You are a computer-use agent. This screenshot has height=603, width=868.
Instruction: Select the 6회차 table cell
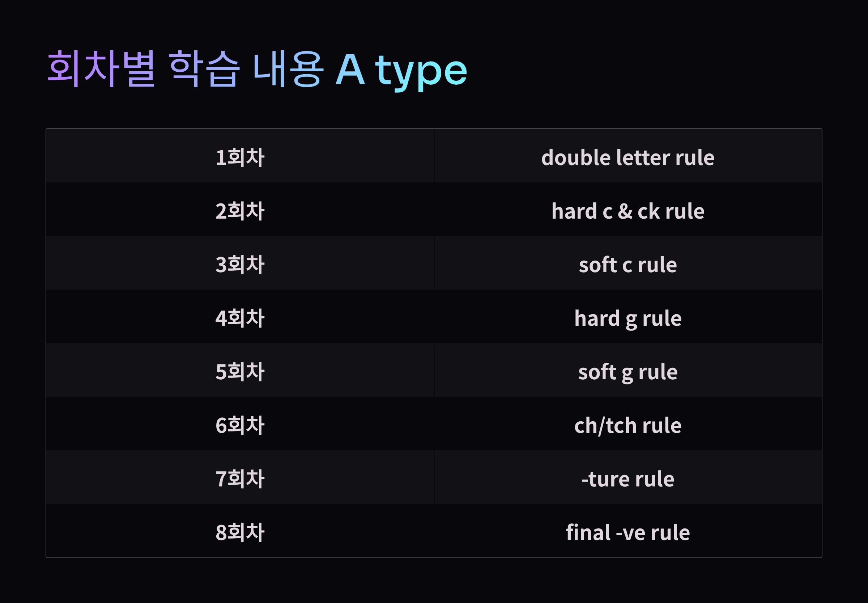pos(240,425)
